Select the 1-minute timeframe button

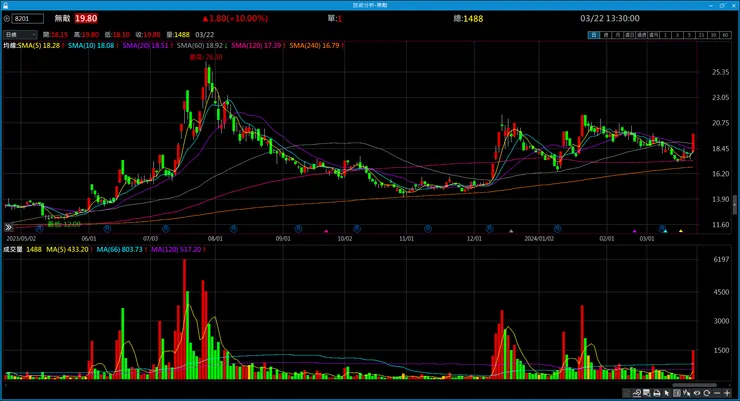665,35
